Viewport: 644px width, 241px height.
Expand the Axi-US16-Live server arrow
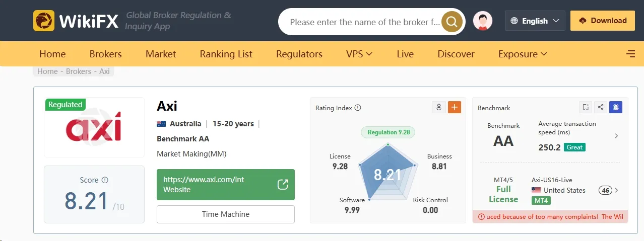click(617, 190)
